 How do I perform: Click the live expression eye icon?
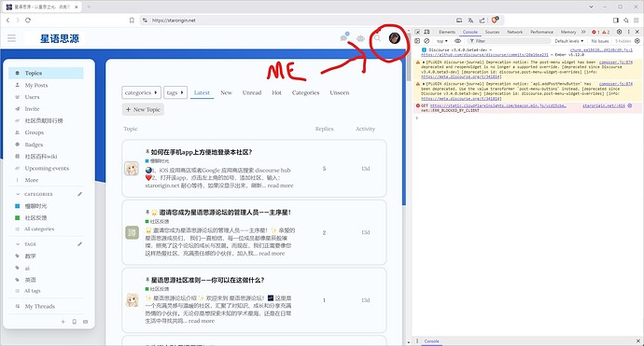click(458, 41)
